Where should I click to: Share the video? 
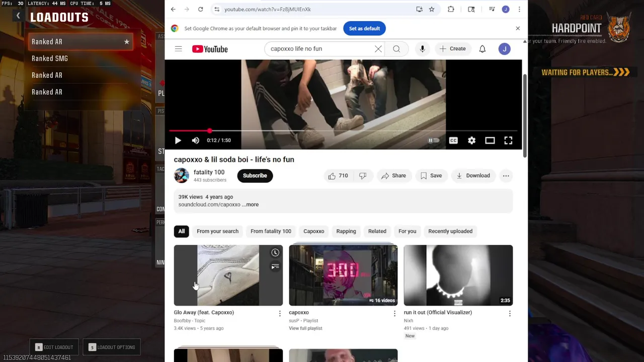(393, 175)
